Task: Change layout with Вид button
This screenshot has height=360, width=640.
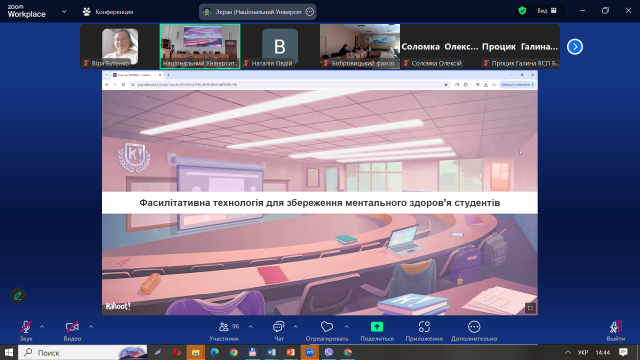Action: (547, 11)
